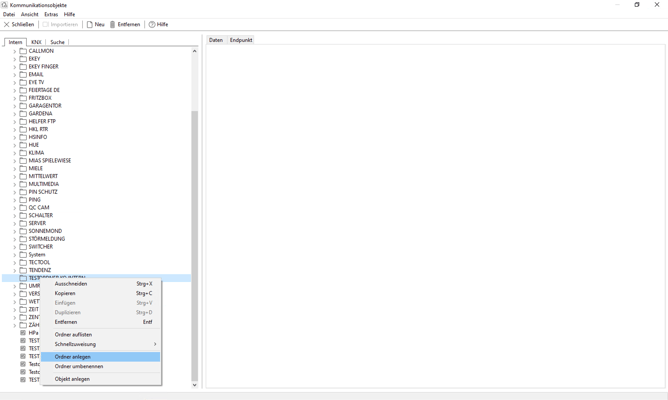Click the HPa object icon in tree

[23, 333]
